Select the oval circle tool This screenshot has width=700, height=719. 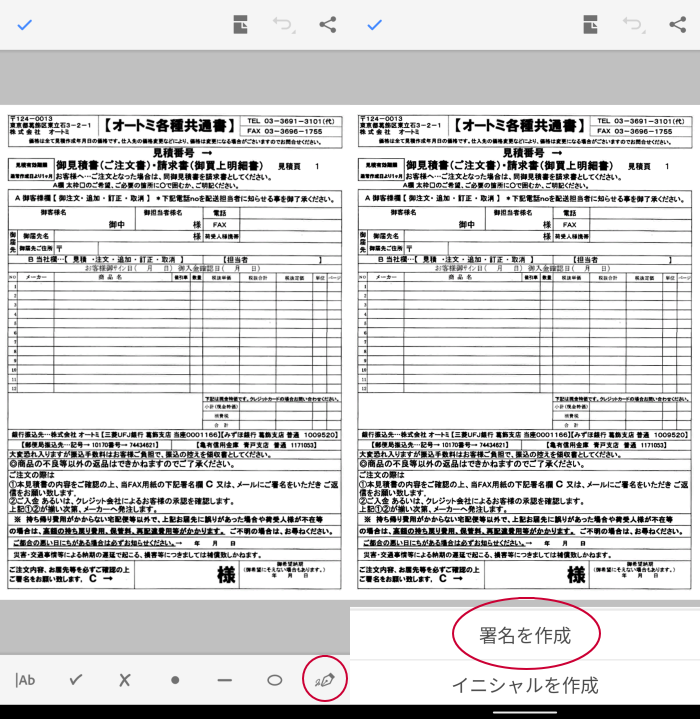275,680
